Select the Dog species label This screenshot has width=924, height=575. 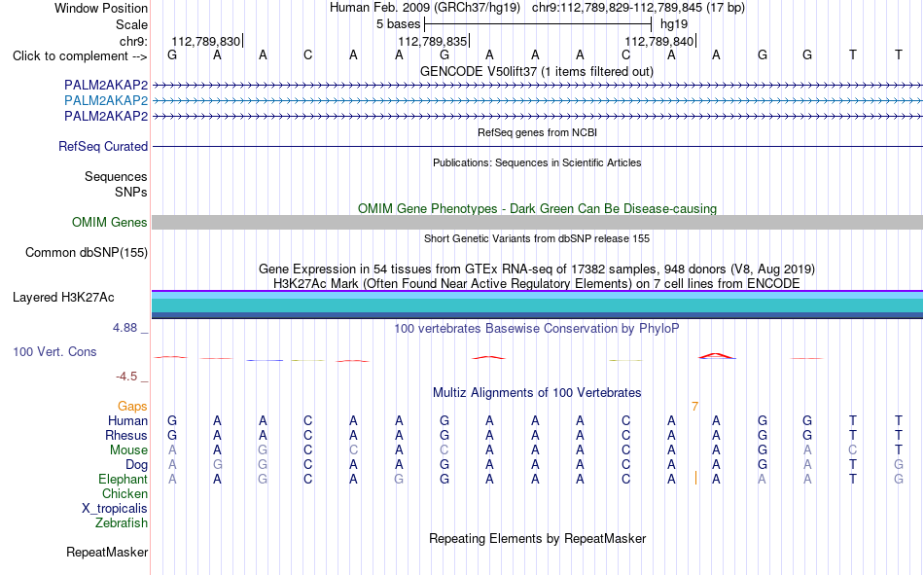click(x=136, y=465)
